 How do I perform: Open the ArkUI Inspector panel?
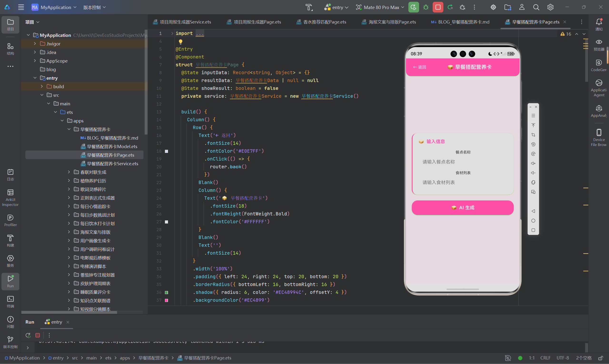point(10,197)
